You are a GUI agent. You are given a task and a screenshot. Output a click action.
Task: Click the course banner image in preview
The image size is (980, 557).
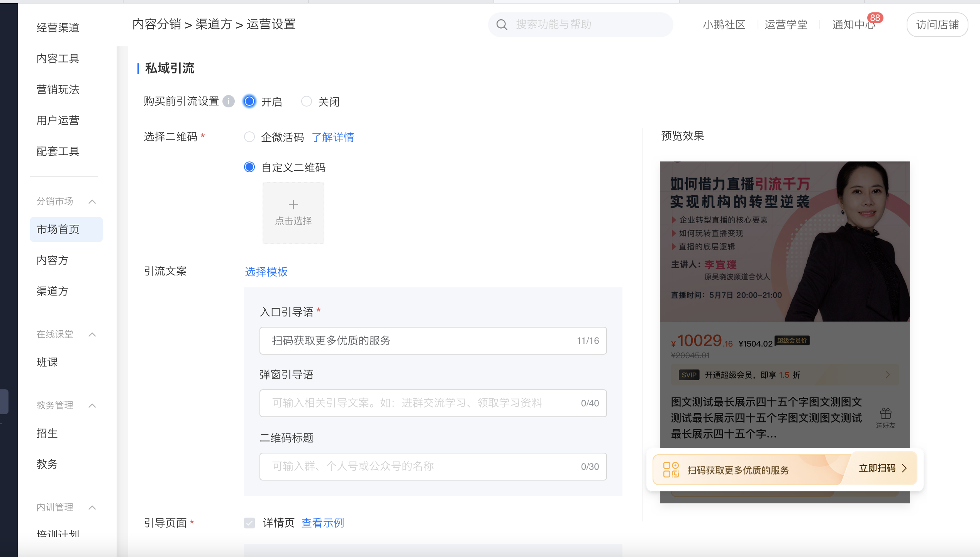pyautogui.click(x=785, y=241)
